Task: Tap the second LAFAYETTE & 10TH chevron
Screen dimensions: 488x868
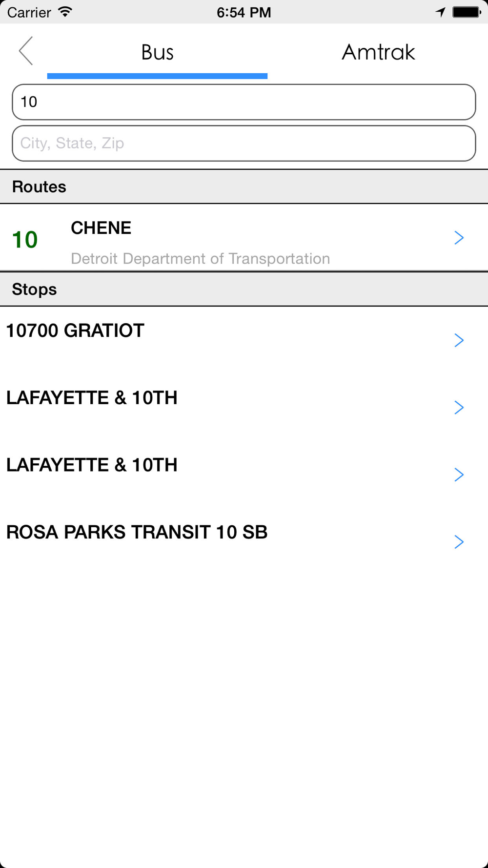Action: click(459, 475)
